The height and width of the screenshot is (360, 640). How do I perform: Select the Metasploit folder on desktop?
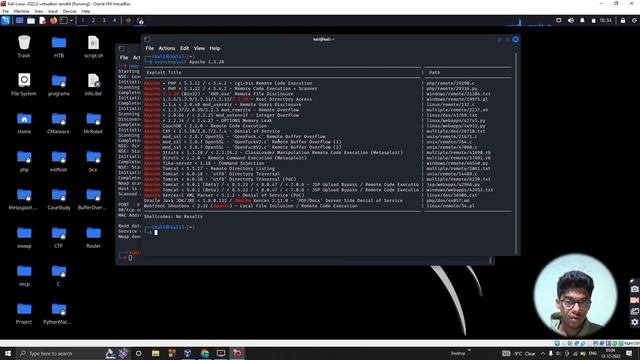(x=24, y=199)
